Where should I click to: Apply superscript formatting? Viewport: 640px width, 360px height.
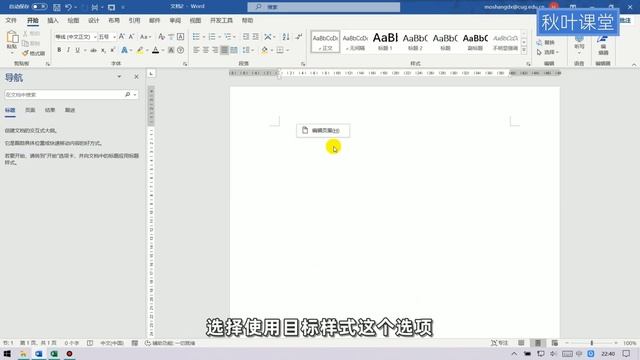point(112,50)
